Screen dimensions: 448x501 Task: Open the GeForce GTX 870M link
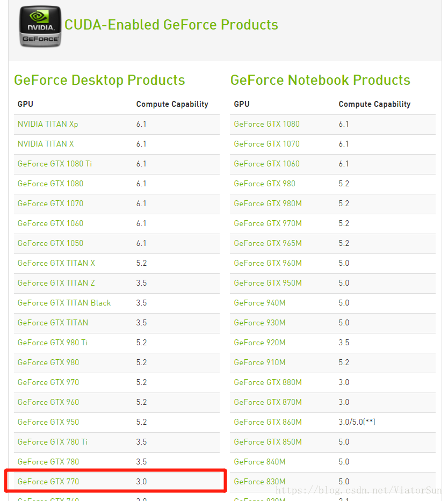(x=268, y=402)
